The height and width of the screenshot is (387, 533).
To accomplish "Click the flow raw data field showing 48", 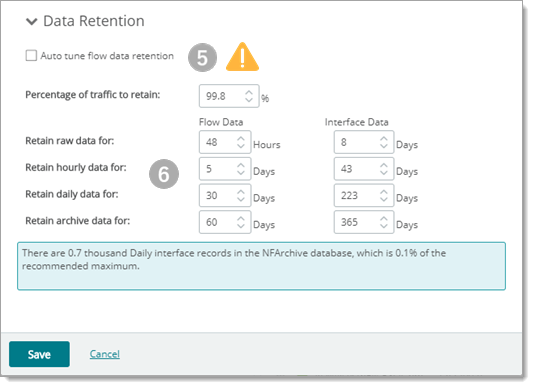I will (225, 142).
